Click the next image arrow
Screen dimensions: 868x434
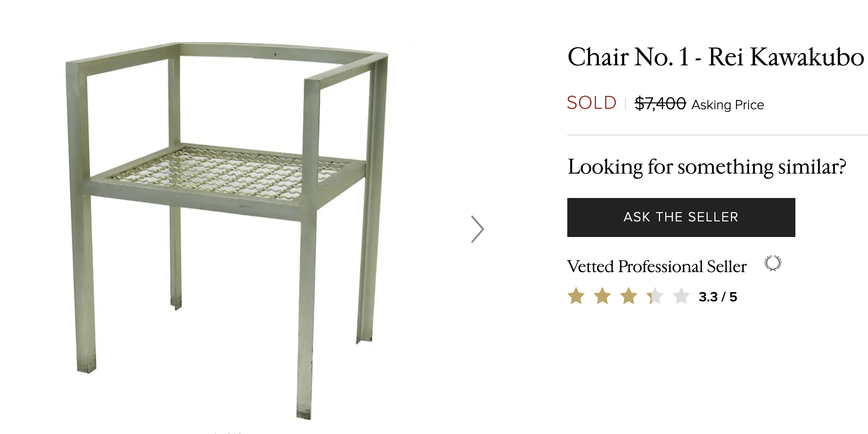click(477, 229)
